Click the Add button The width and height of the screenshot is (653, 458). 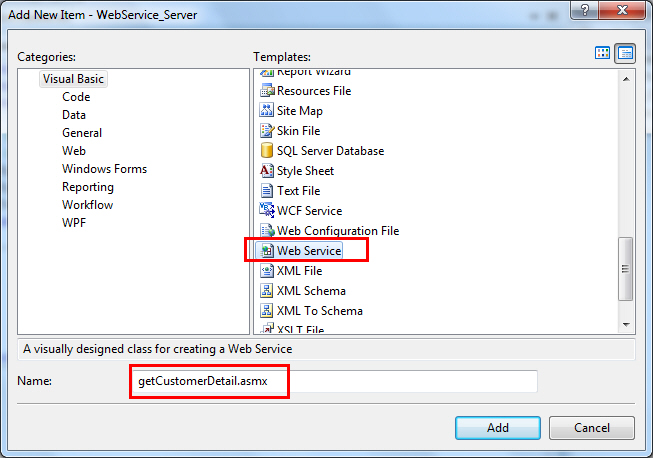coord(498,428)
